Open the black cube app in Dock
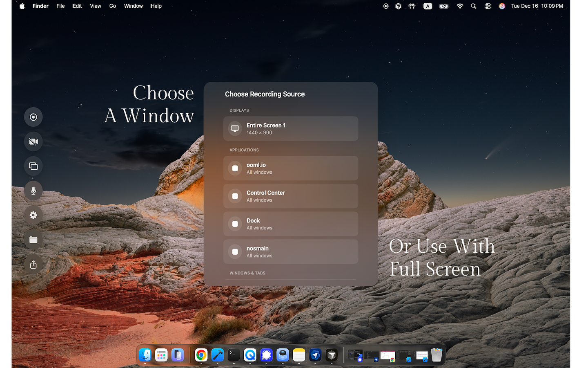The image size is (588, 368). 332,355
